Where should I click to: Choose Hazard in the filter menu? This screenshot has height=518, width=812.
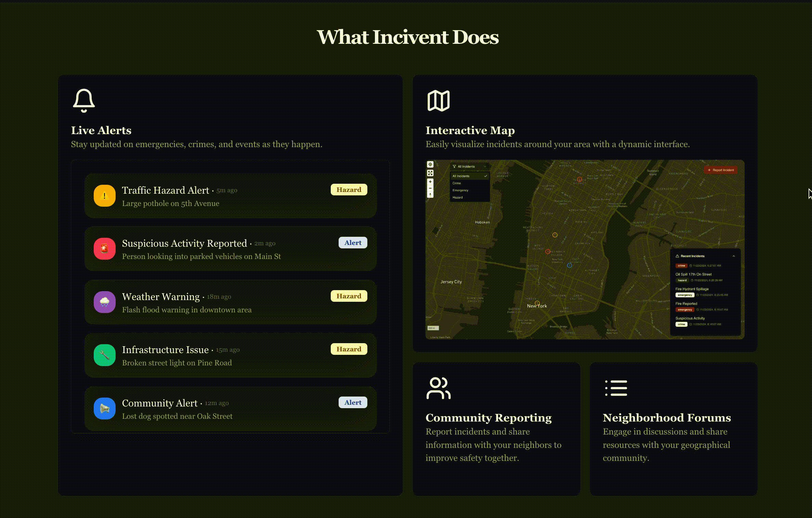click(458, 197)
